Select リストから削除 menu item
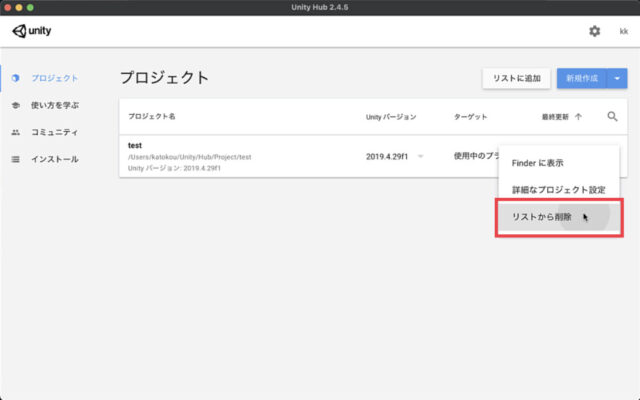 [559, 217]
